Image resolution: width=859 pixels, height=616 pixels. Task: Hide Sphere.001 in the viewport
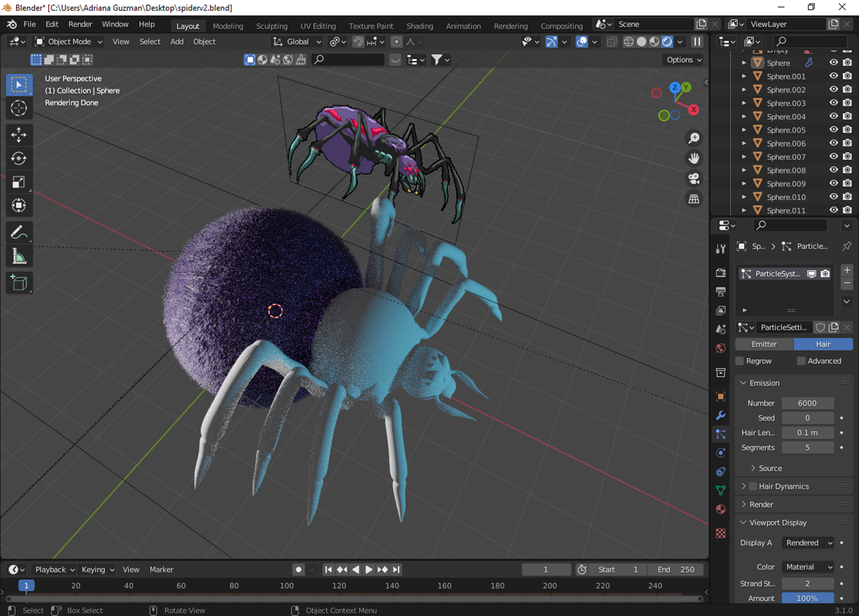pyautogui.click(x=834, y=76)
